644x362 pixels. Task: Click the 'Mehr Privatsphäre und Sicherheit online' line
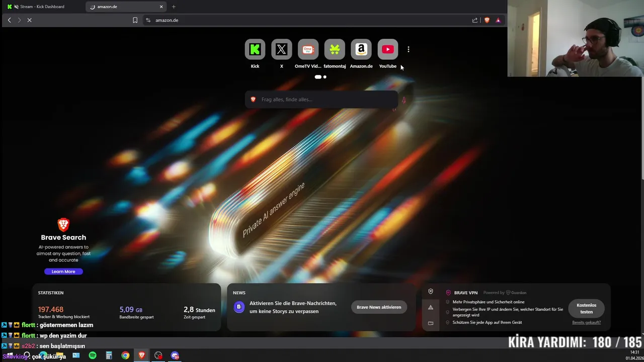(489, 302)
